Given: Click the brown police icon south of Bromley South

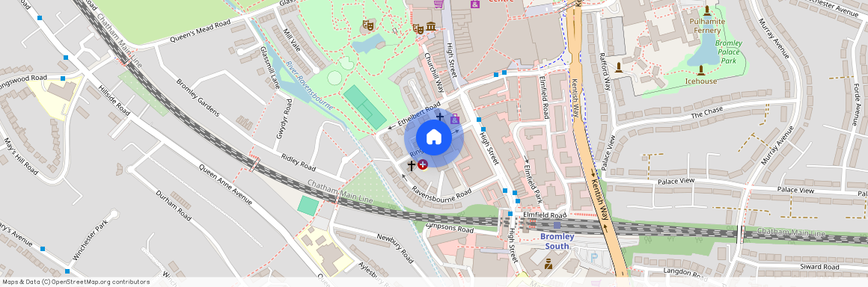Looking at the screenshot, I should [548, 264].
